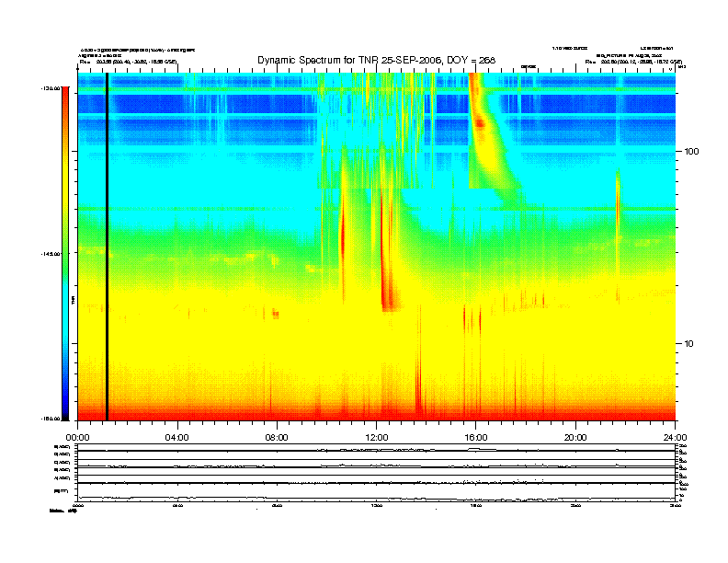The image size is (728, 563).
Task: Click the 00:00 time axis label
Action: click(77, 438)
